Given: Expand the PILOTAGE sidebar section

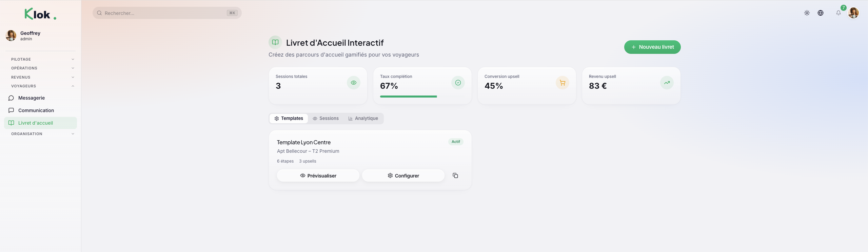Looking at the screenshot, I should [x=42, y=59].
